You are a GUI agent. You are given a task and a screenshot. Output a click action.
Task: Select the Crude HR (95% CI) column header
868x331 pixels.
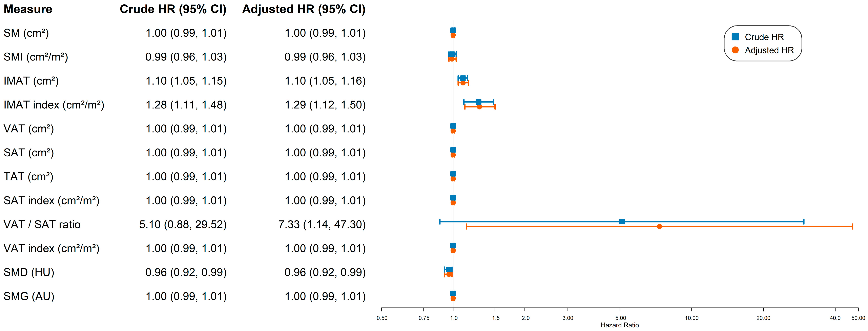[173, 9]
